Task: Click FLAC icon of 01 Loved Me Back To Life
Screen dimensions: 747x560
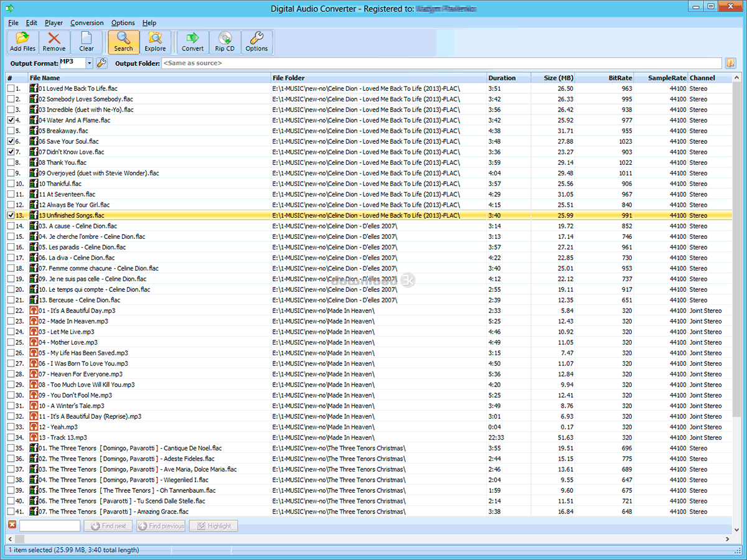Action: tap(34, 88)
